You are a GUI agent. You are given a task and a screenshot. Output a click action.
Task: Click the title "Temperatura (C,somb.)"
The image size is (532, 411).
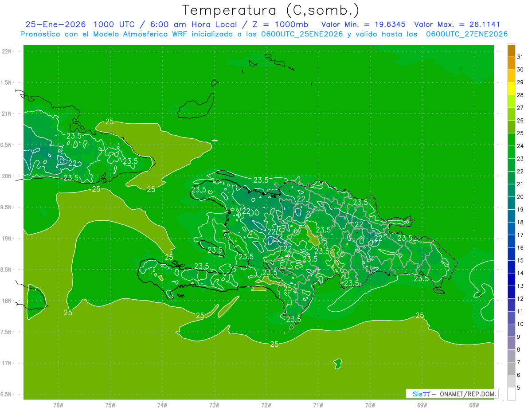click(271, 10)
